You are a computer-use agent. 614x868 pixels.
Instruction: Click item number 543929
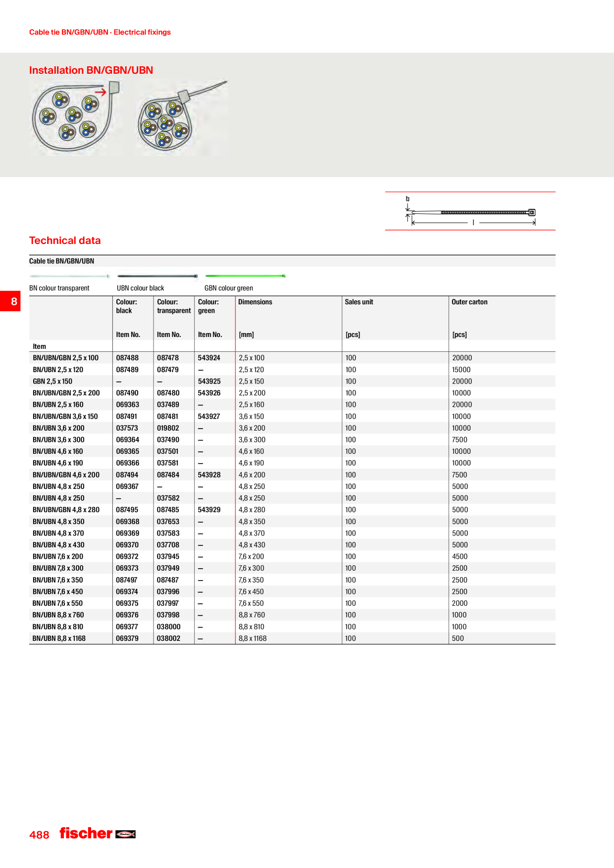[x=209, y=510]
